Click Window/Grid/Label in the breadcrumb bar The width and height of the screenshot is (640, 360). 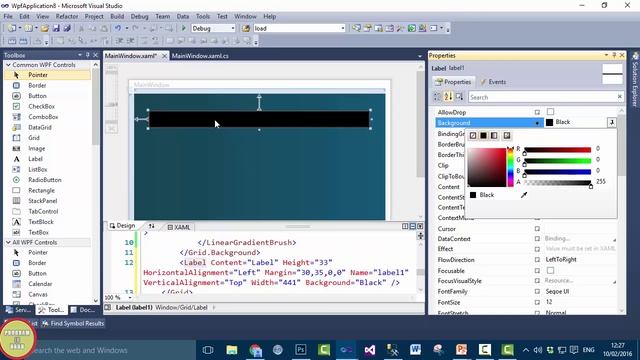pos(181,307)
